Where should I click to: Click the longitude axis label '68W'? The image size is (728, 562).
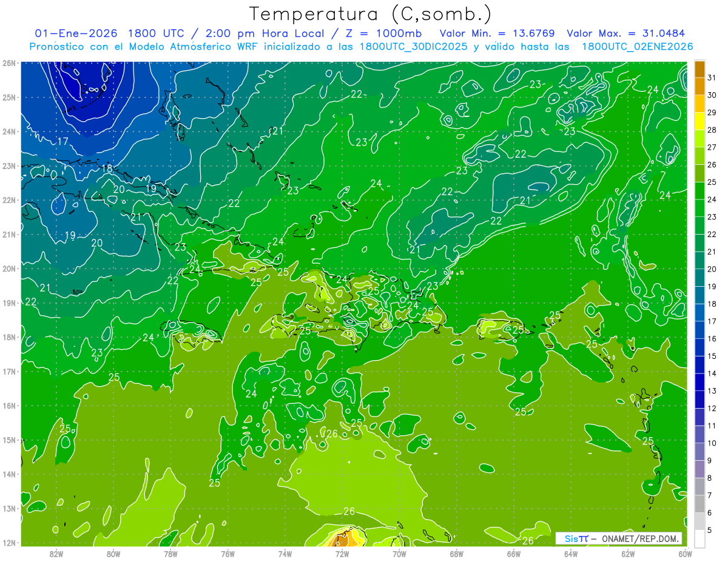457,554
